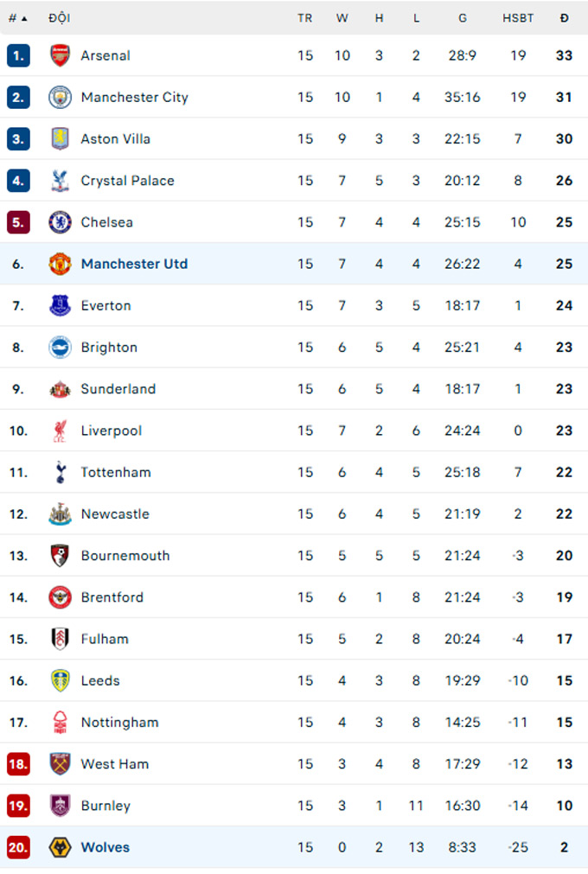Screen dimensions: 588x874
Task: Click the Tottenham cockerel logo
Action: coord(60,472)
